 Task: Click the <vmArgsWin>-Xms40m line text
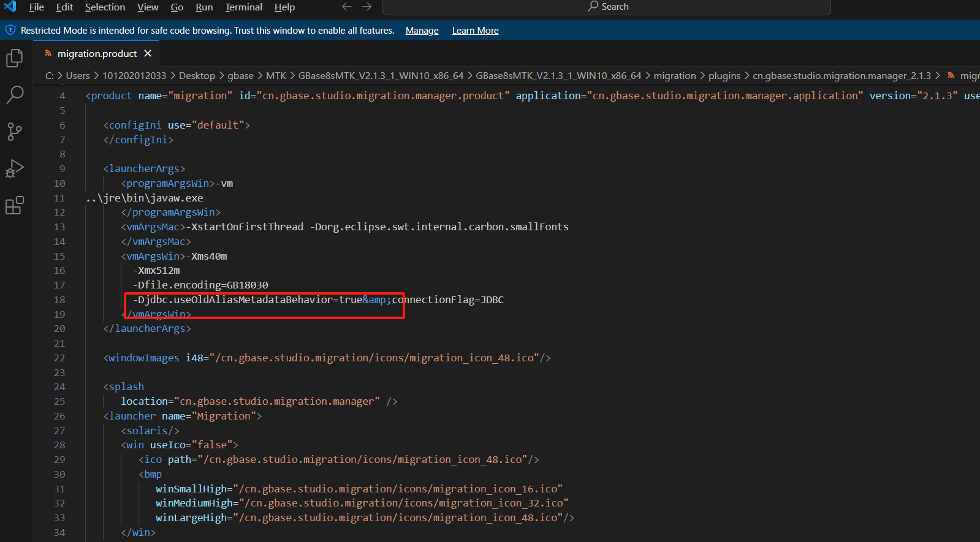coord(174,257)
